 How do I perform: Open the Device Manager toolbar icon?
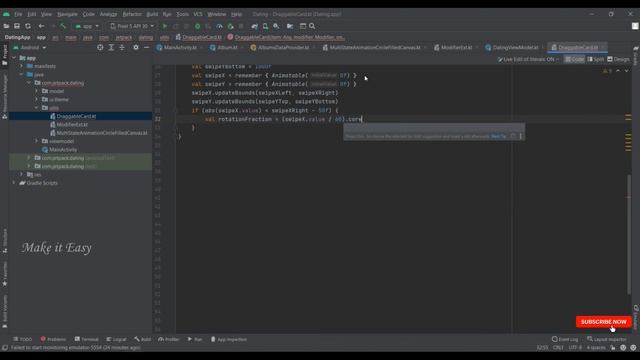(265, 26)
